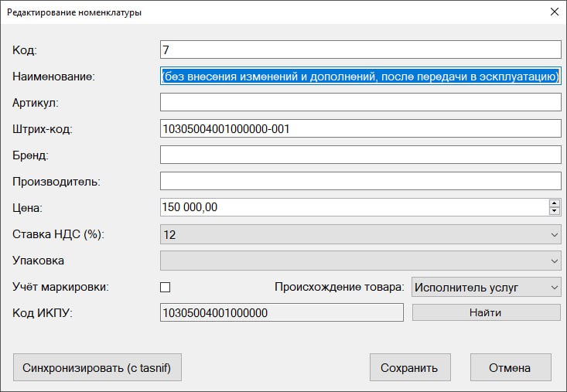Click the Наименование text field
567x392 pixels.
tap(360, 76)
